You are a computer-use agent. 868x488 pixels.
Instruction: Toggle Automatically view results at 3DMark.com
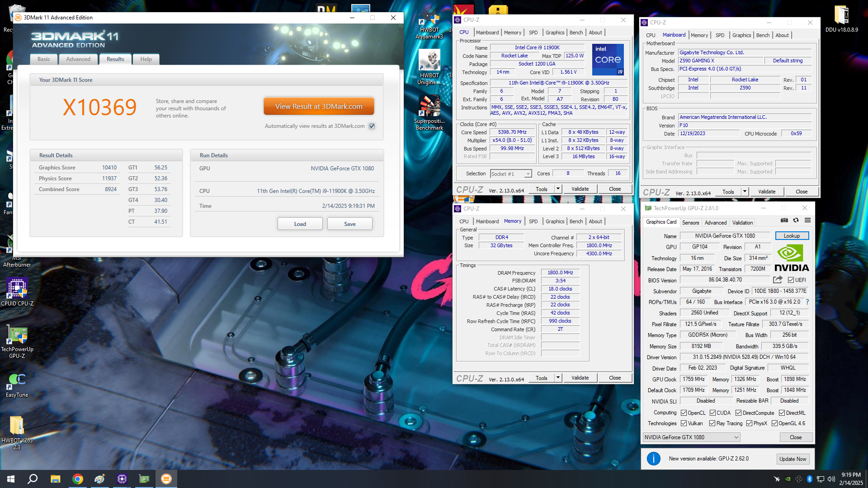click(372, 126)
